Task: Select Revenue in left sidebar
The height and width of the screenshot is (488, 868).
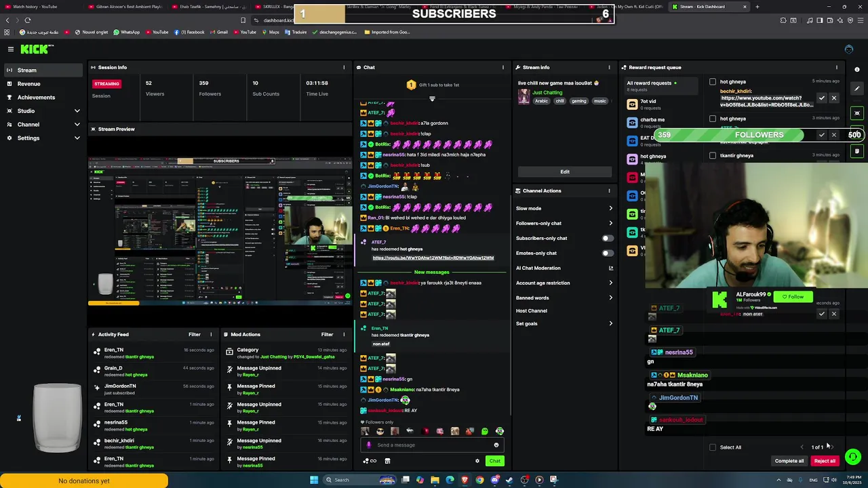Action: pos(43,83)
